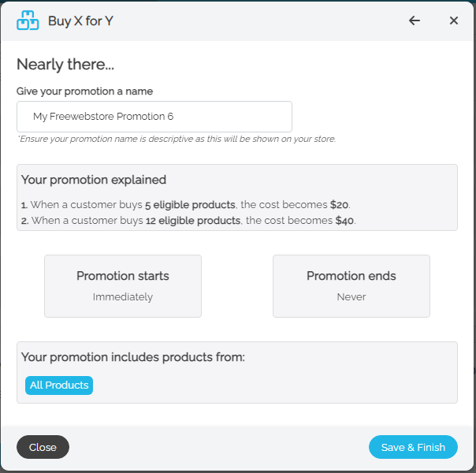This screenshot has width=476, height=473.
Task: Click "Never" under Promotion ends
Action: pyautogui.click(x=351, y=297)
